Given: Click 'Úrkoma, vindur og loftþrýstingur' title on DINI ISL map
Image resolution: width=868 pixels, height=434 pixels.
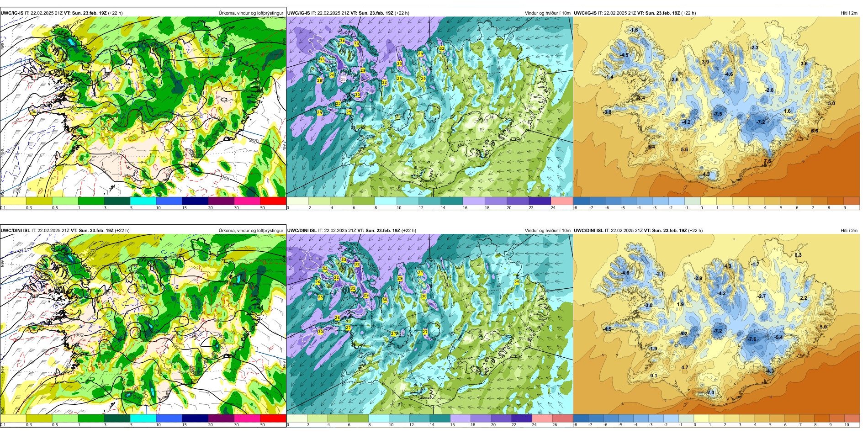Looking at the screenshot, I should click(x=251, y=231).
